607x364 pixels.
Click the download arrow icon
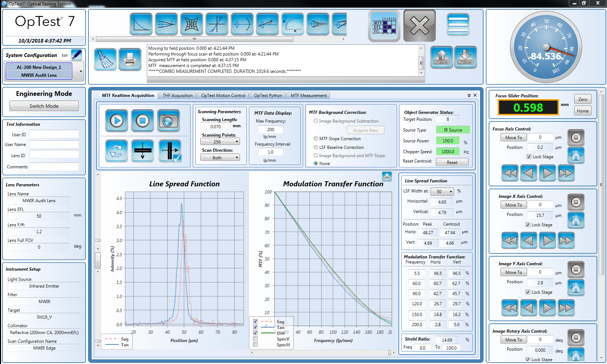coord(466,57)
